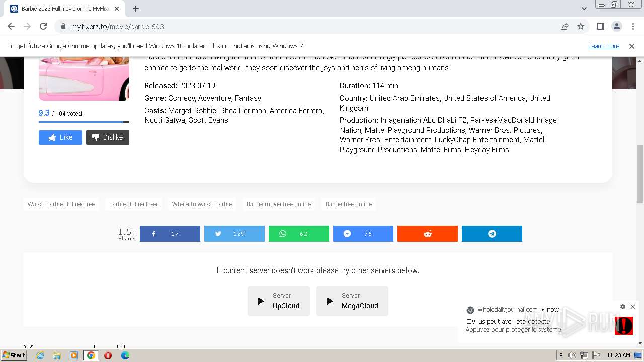The height and width of the screenshot is (362, 644).
Task: Open Microsoft Edge from the taskbar
Action: (125, 355)
